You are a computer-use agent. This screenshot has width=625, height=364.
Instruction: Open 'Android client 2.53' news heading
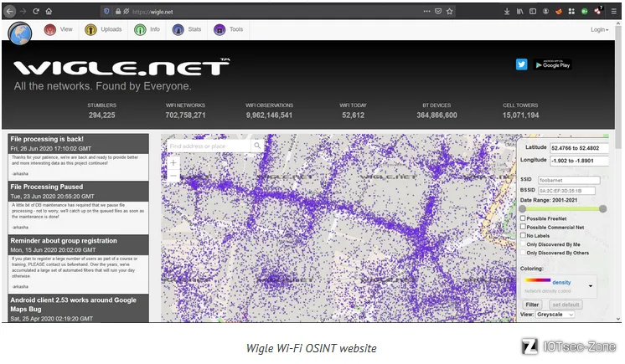(74, 305)
